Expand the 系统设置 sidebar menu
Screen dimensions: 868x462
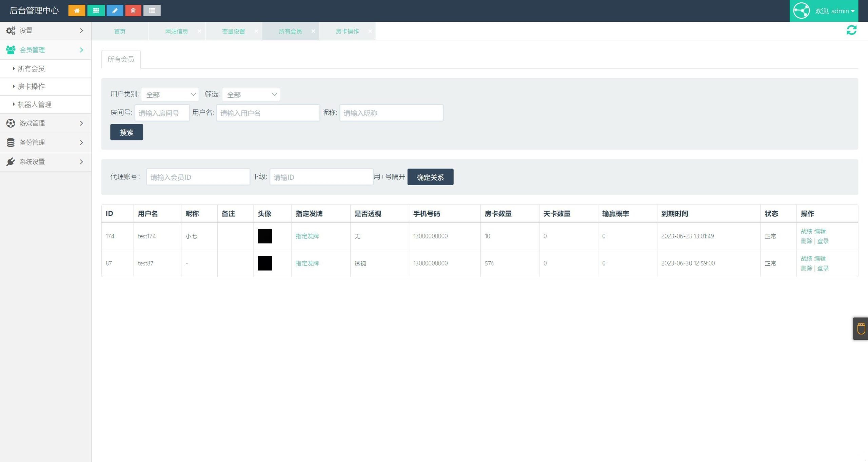pos(45,162)
